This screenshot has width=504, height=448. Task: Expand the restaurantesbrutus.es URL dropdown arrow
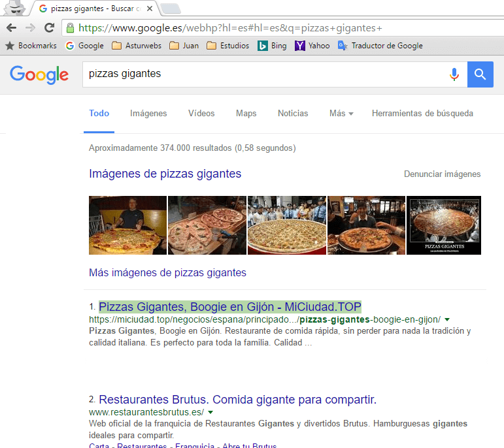click(210, 412)
